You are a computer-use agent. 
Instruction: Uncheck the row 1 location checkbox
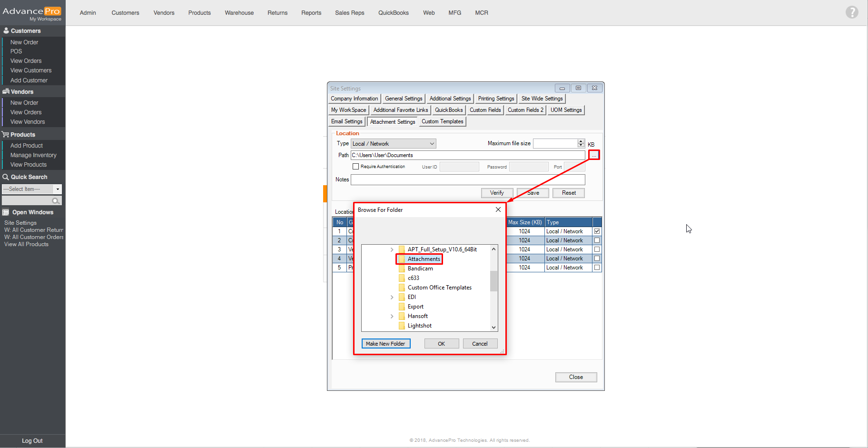597,231
